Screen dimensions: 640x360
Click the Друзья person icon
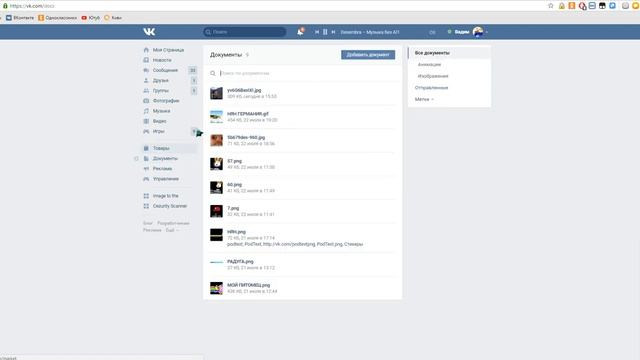pyautogui.click(x=146, y=80)
